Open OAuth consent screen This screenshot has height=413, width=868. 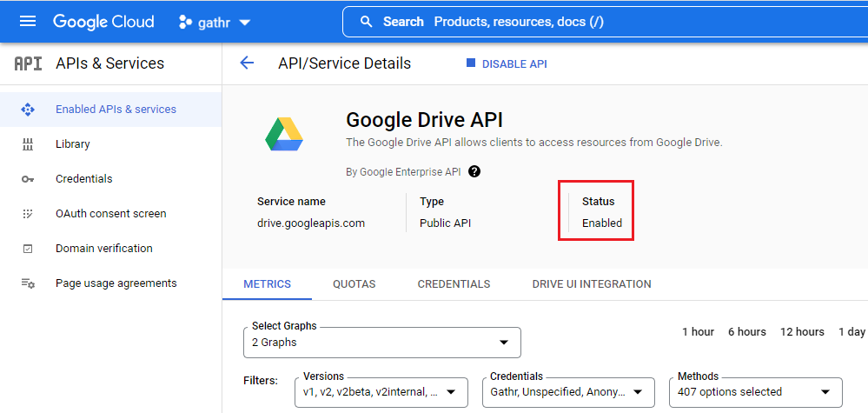[110, 214]
